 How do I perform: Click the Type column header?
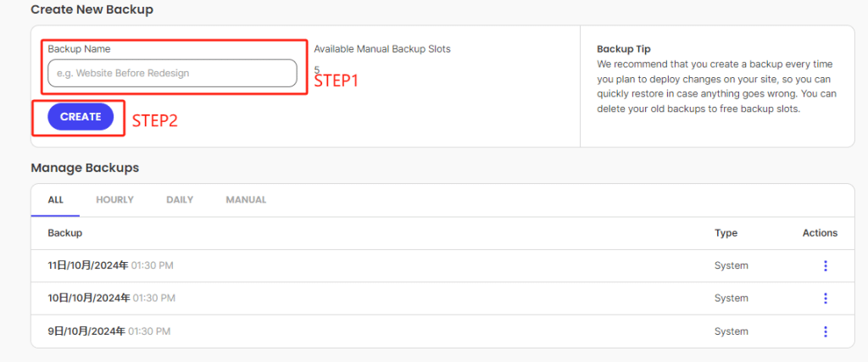coord(726,233)
